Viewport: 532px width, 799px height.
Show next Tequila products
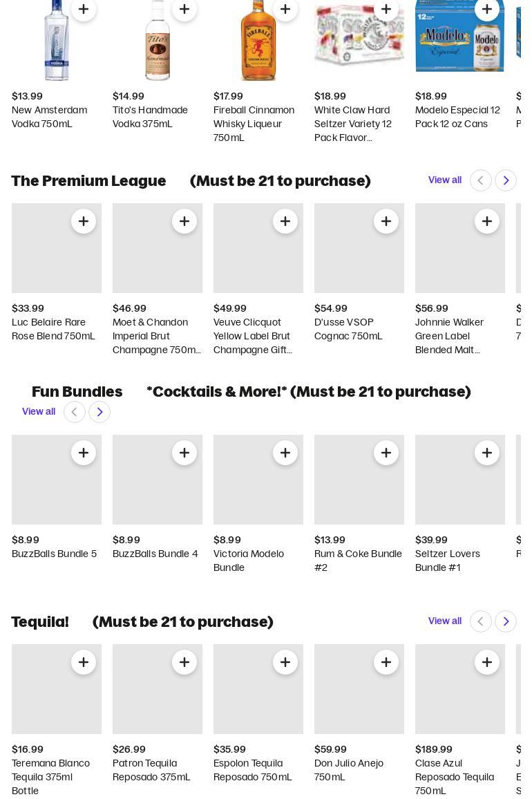coord(506,621)
